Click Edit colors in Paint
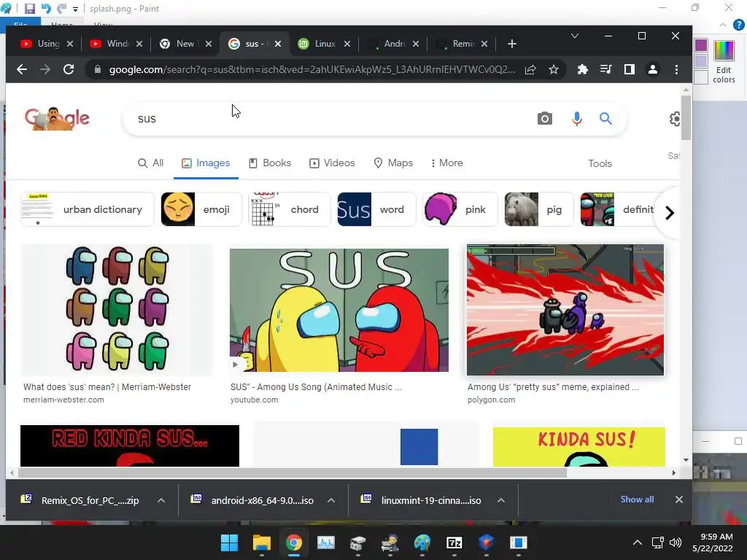 pyautogui.click(x=724, y=61)
